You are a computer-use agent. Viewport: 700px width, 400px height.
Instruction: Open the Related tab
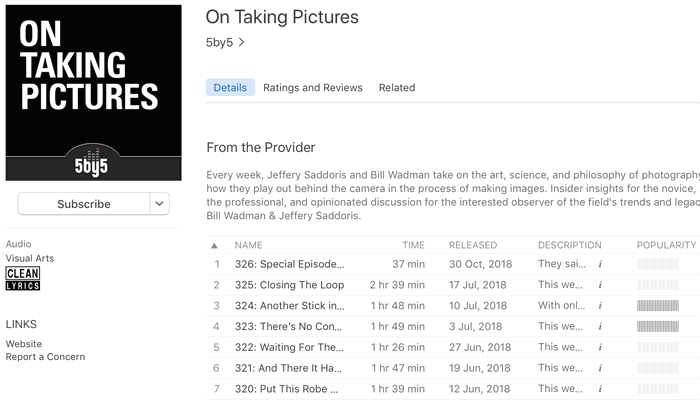point(397,88)
